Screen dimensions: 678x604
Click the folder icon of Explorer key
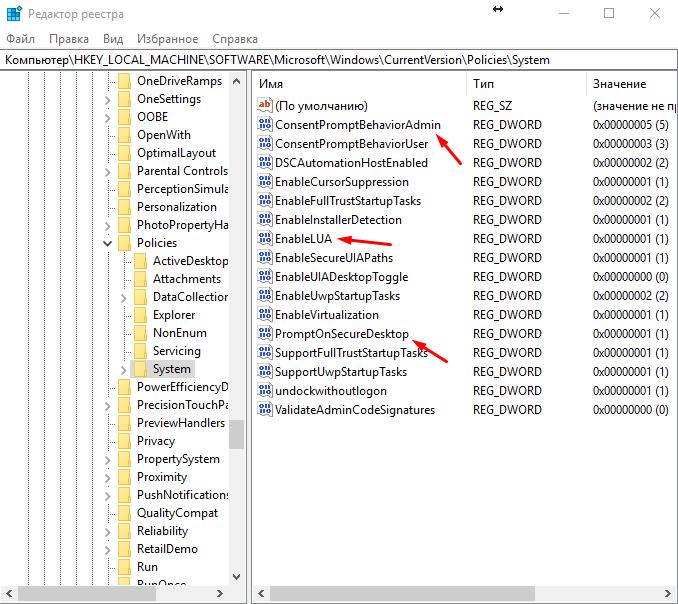pyautogui.click(x=141, y=315)
